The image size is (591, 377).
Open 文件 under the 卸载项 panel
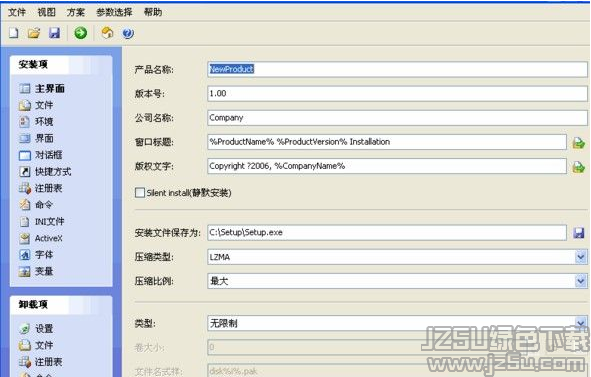tap(36, 345)
